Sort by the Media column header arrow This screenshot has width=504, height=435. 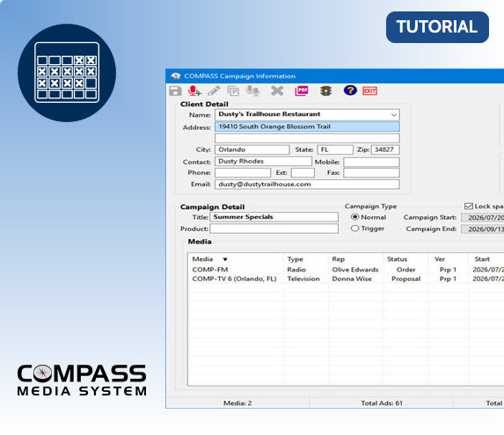[x=225, y=259]
